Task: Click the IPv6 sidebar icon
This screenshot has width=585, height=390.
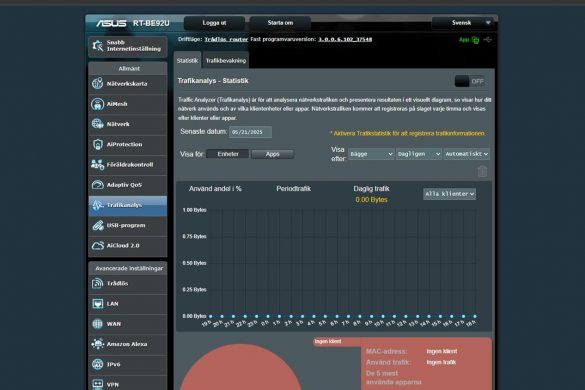Action: coord(98,364)
